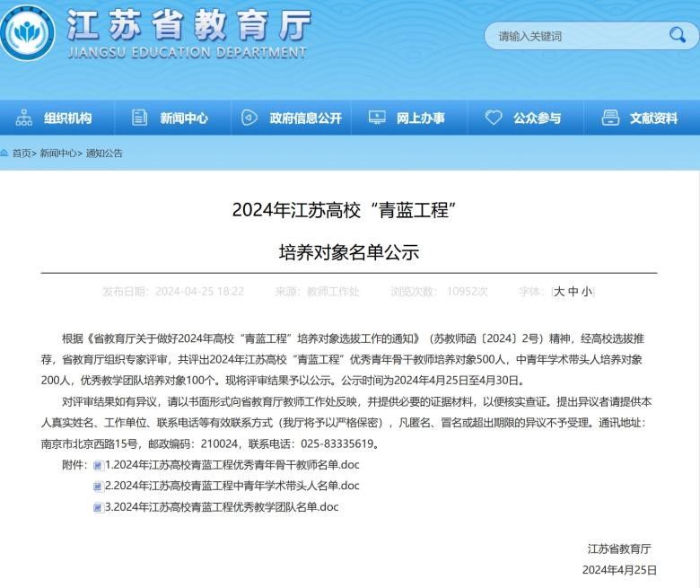700x588 pixels.
Task: Click the 组织机构 org-chart icon
Action: click(x=24, y=118)
